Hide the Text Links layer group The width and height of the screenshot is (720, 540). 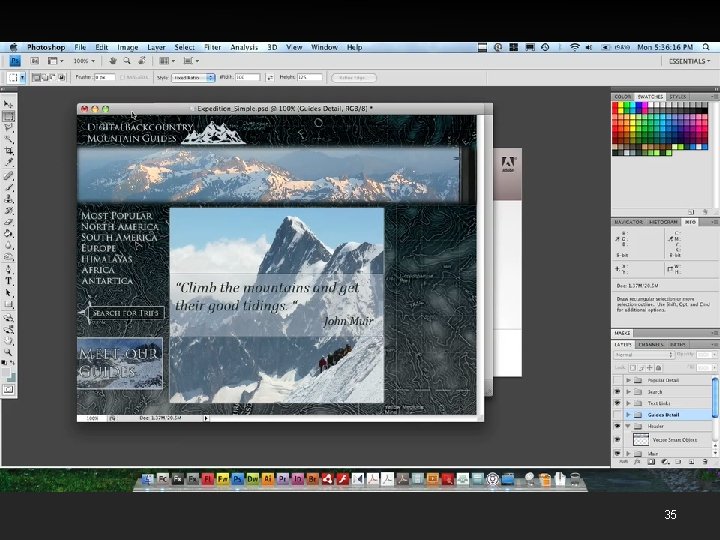(x=617, y=403)
